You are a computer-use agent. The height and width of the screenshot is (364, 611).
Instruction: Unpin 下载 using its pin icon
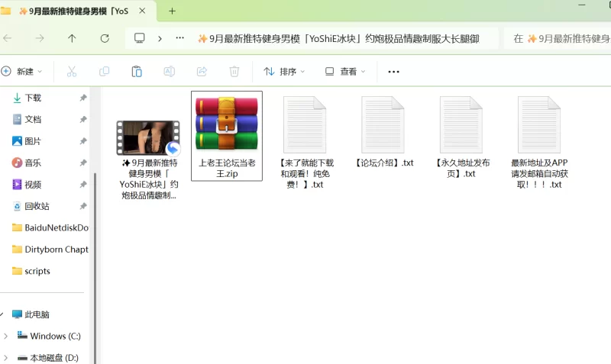[x=83, y=98]
